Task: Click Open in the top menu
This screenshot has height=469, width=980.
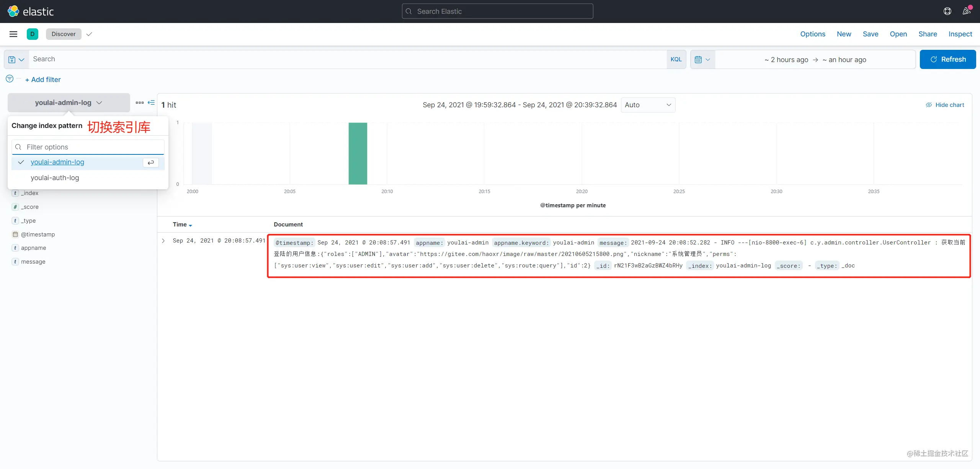Action: pyautogui.click(x=898, y=34)
